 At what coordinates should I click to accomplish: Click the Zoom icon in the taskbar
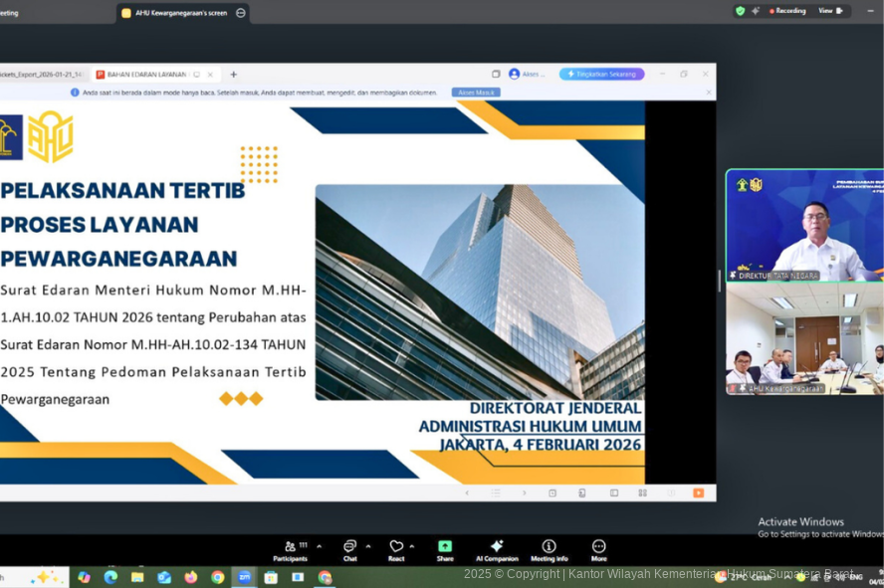244,577
